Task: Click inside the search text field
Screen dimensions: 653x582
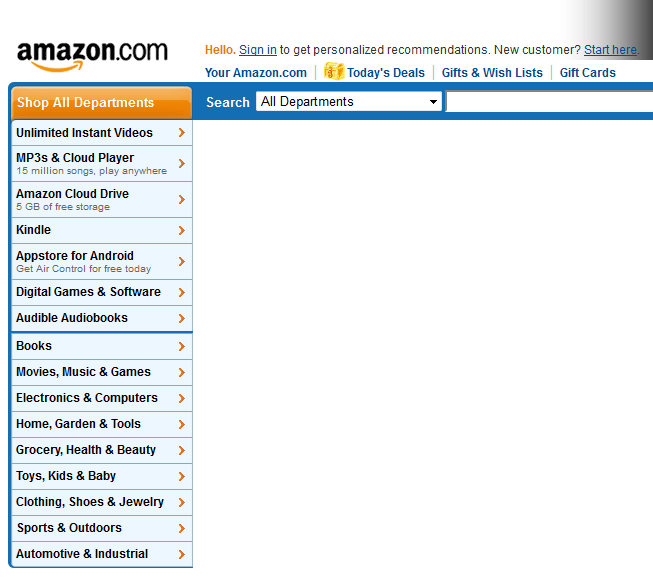Action: (x=549, y=102)
